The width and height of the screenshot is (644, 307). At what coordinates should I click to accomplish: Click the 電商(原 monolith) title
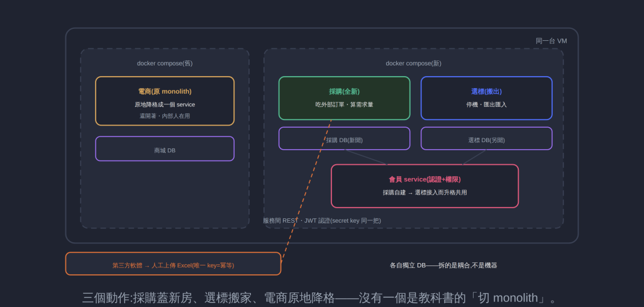pyautogui.click(x=165, y=91)
